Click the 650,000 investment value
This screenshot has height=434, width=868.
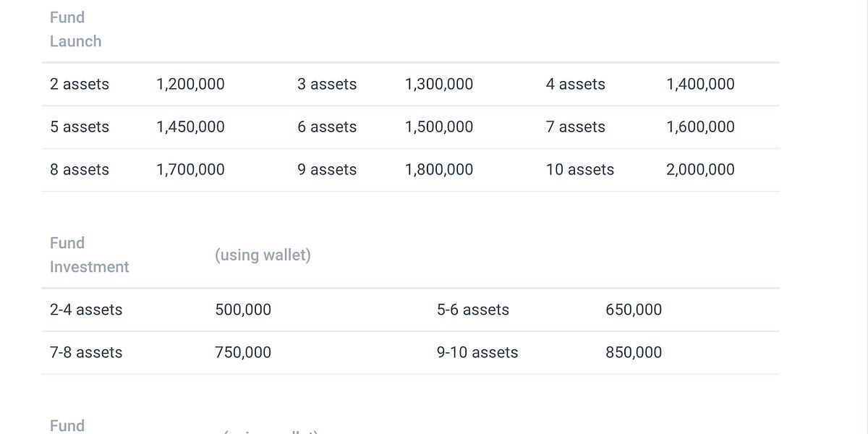(634, 310)
